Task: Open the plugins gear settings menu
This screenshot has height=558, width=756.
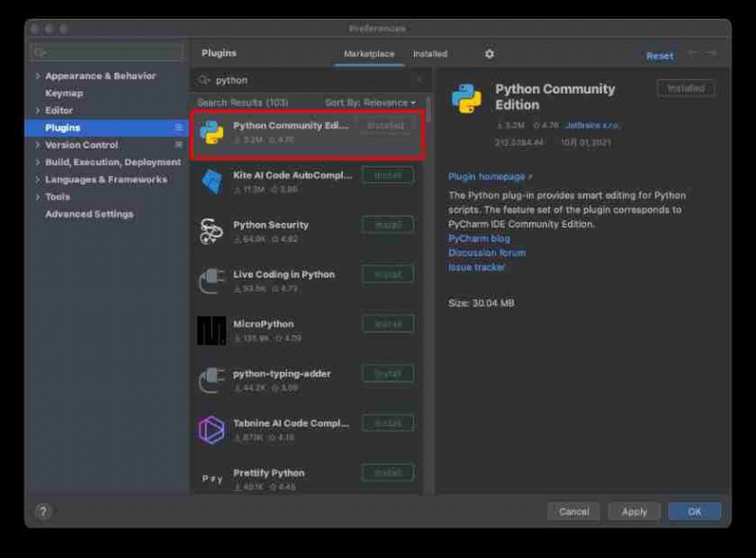Action: [x=490, y=54]
